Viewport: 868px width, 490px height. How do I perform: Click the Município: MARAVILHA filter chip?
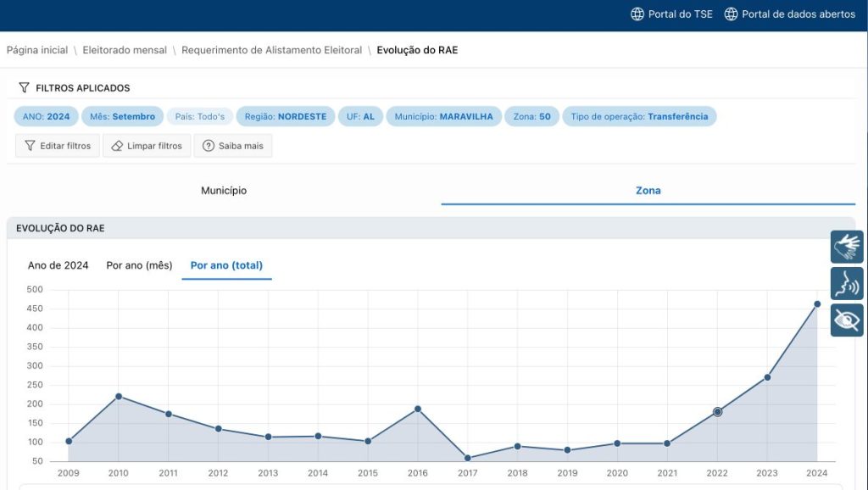(443, 117)
